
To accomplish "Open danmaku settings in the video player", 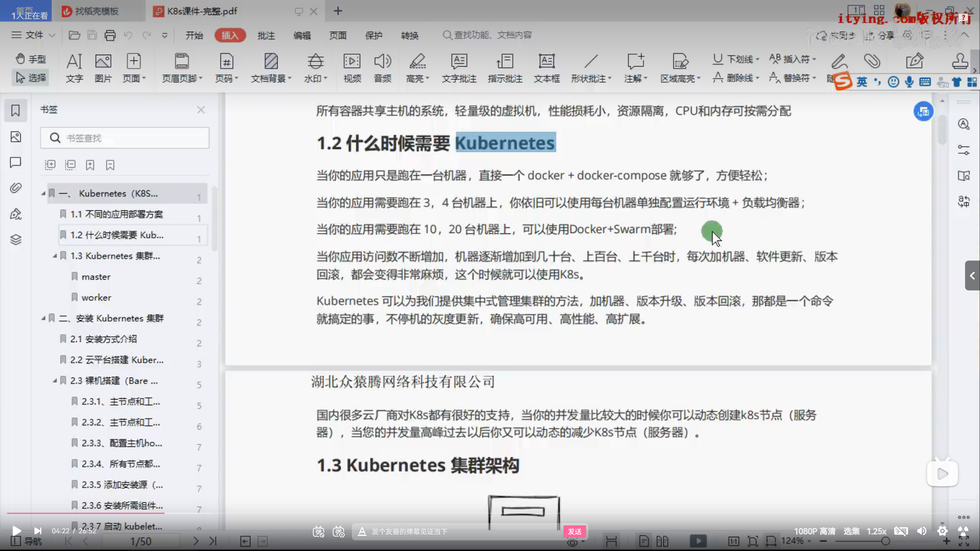I will tap(338, 531).
